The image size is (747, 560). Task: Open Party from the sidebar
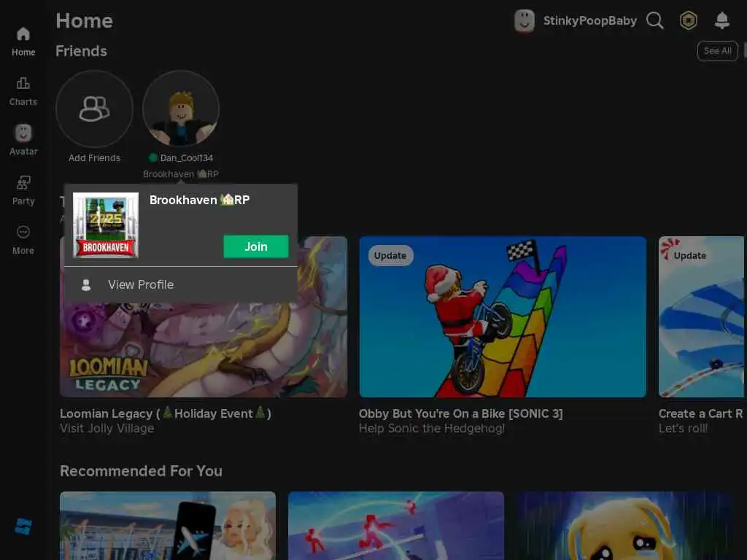click(x=23, y=190)
